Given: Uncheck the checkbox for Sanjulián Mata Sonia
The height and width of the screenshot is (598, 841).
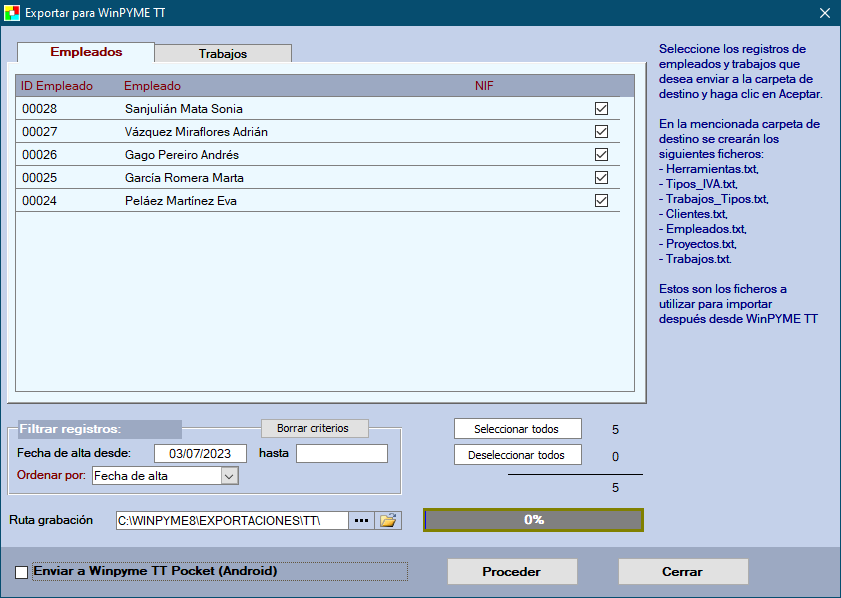Looking at the screenshot, I should [601, 108].
